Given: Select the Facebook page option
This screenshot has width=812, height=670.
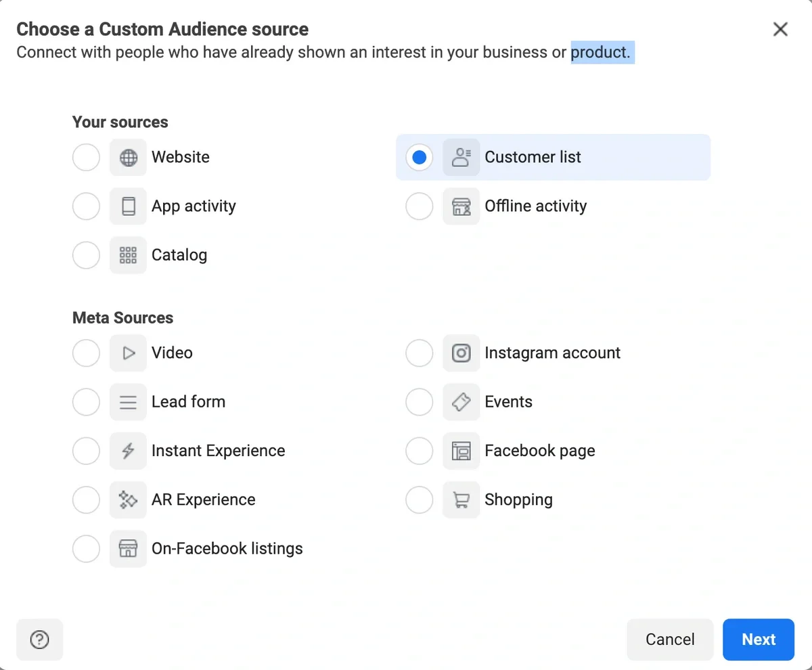Looking at the screenshot, I should (420, 451).
